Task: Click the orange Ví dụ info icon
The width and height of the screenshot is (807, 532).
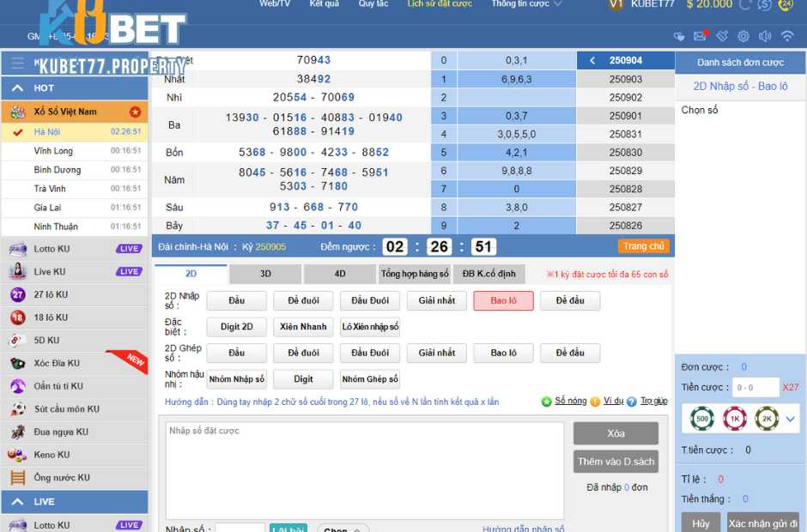Action: pyautogui.click(x=595, y=402)
